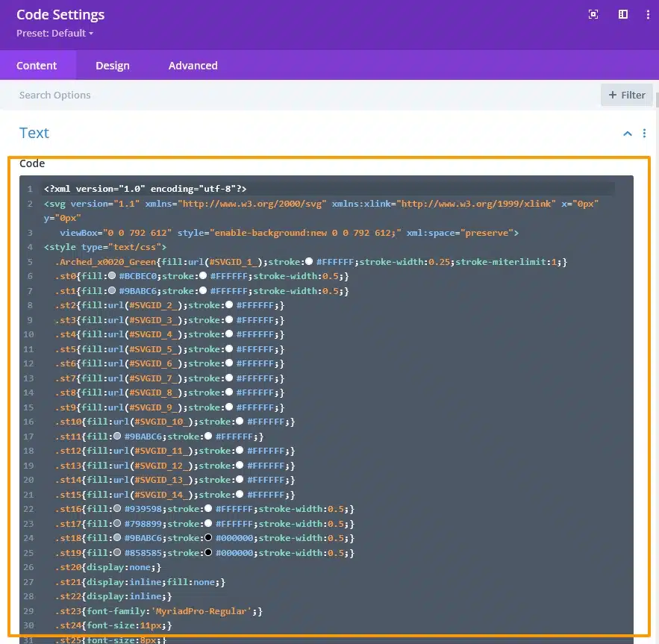Click the style type="text/css" tag line
The width and height of the screenshot is (659, 644).
105,247
